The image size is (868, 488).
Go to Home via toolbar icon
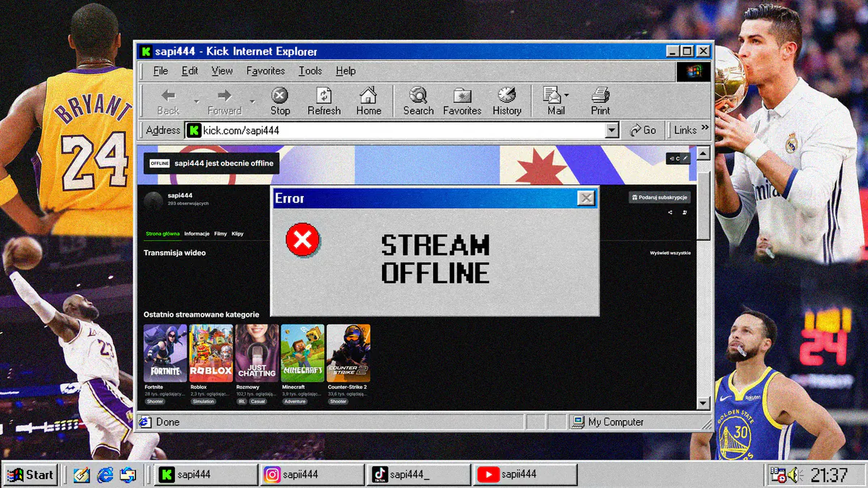coord(368,95)
